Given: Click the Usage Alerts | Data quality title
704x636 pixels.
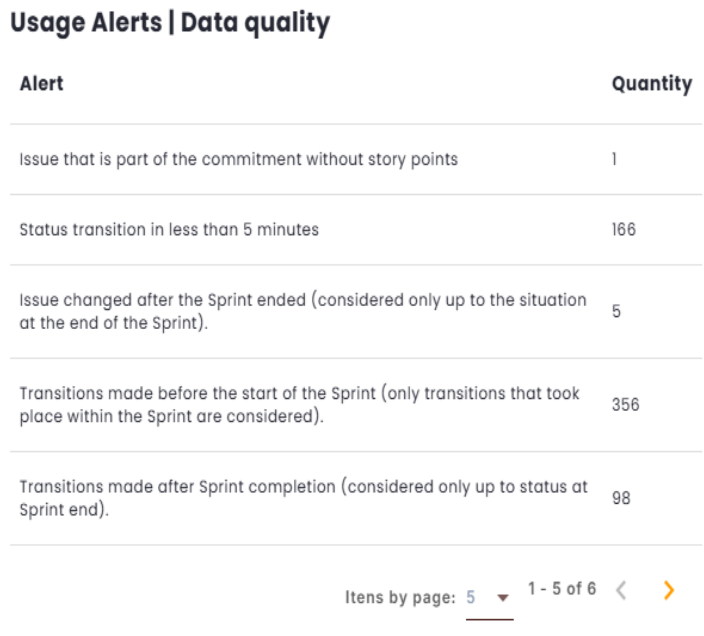Looking at the screenshot, I should (170, 23).
